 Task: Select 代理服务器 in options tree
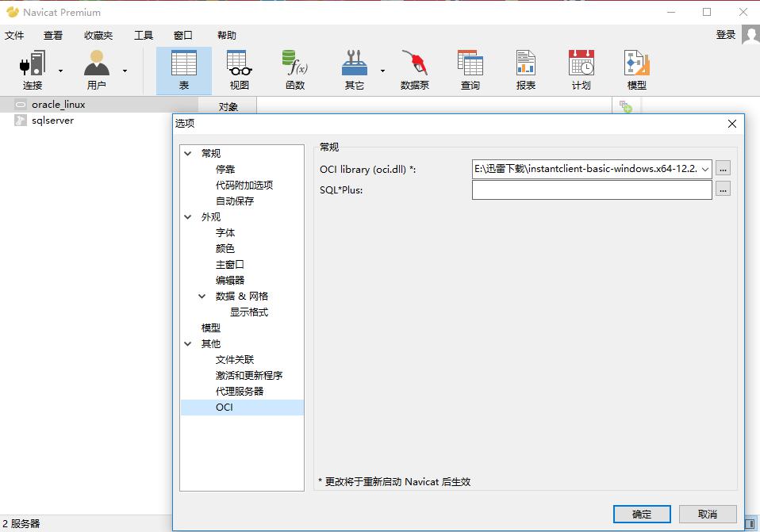240,391
